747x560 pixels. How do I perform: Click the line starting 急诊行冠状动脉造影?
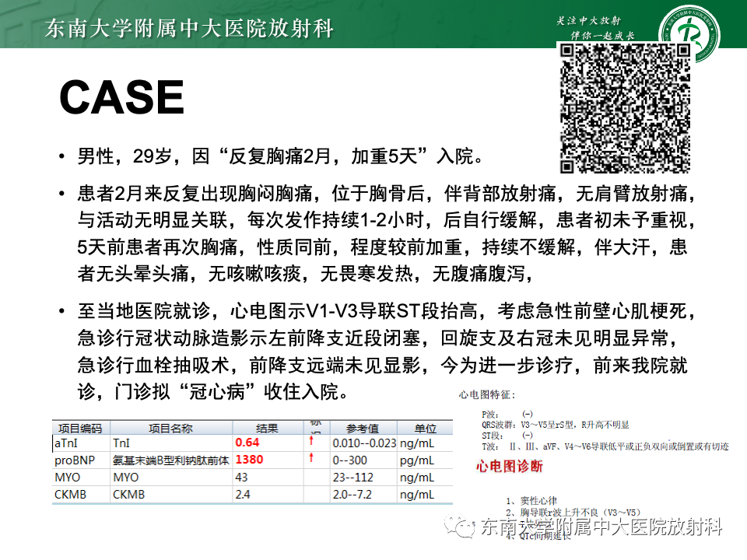[377, 338]
